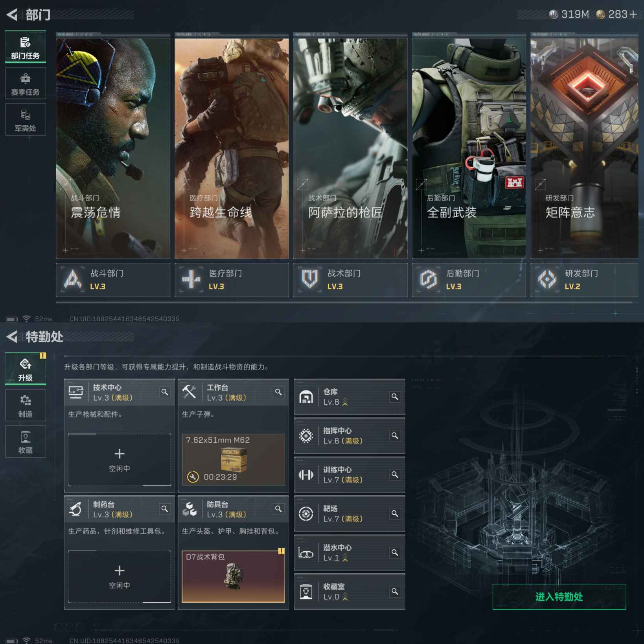The image size is (644, 644).
Task: Select the 部门任务 sidebar tab
Action: coord(26,47)
